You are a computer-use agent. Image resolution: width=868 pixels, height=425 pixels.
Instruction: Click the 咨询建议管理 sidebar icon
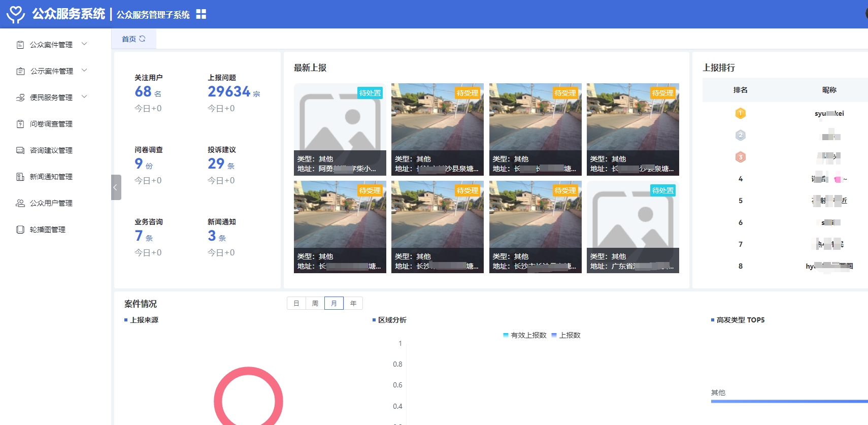[x=20, y=150]
